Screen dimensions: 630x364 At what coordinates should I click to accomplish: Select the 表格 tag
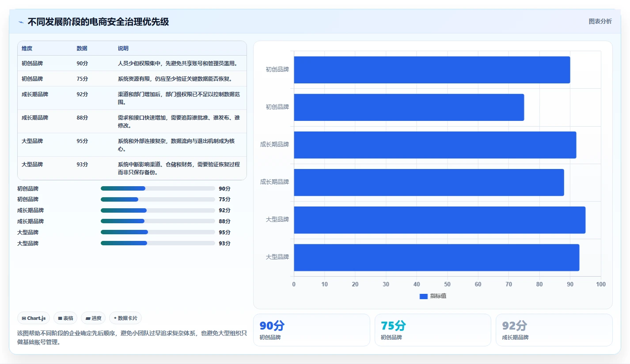tap(65, 318)
